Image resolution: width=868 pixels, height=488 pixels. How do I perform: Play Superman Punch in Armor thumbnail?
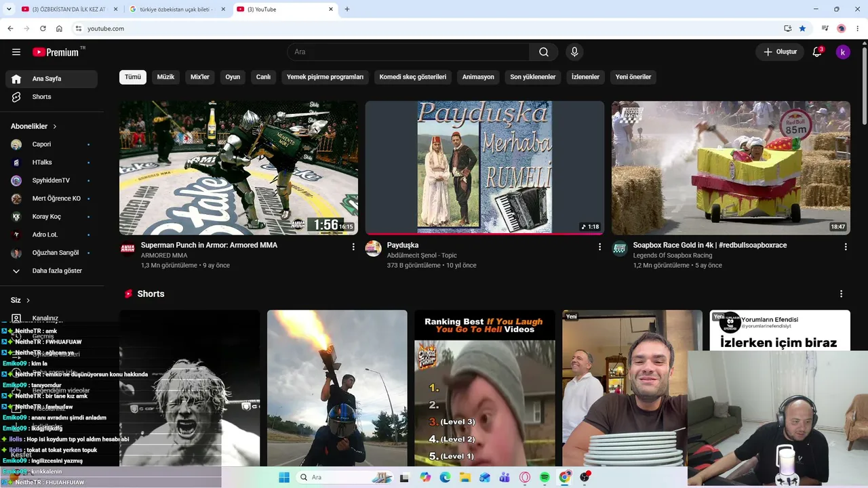pyautogui.click(x=239, y=168)
